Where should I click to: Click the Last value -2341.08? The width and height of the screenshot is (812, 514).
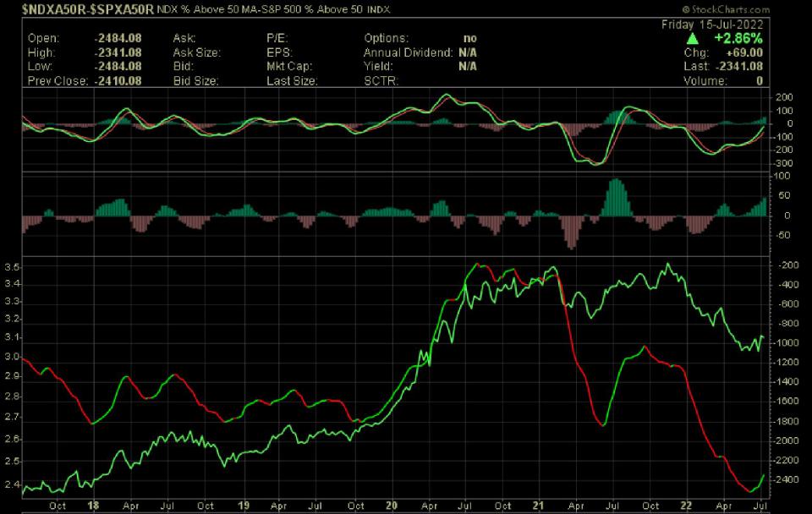coord(739,66)
